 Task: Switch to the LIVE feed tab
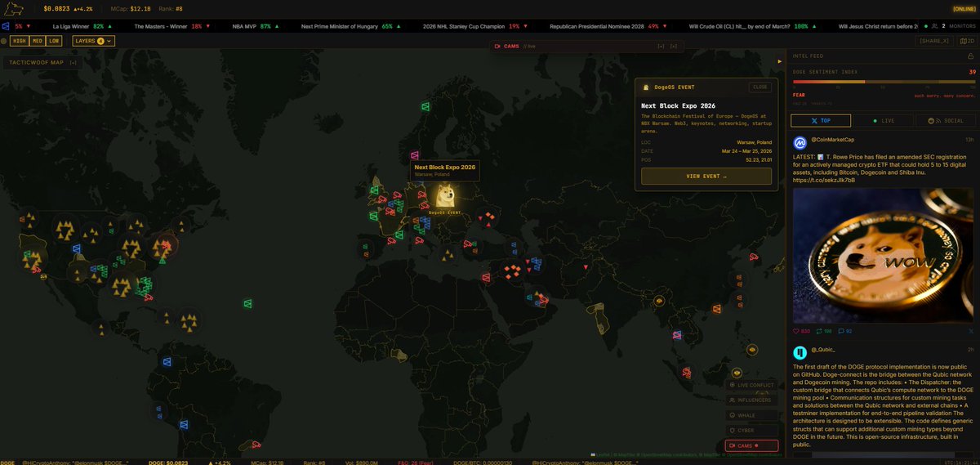tap(884, 120)
